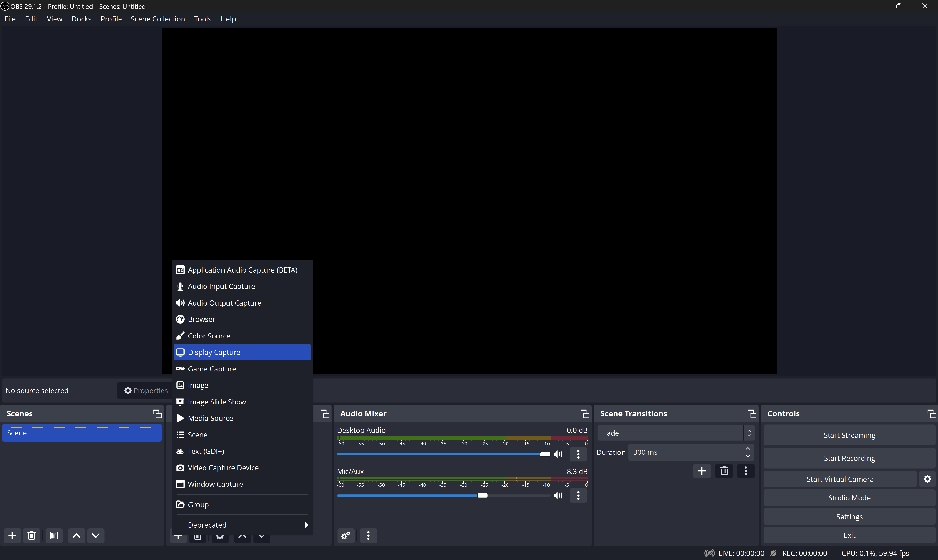
Task: Open advanced audio properties gear in Audio Mixer
Action: point(346,536)
